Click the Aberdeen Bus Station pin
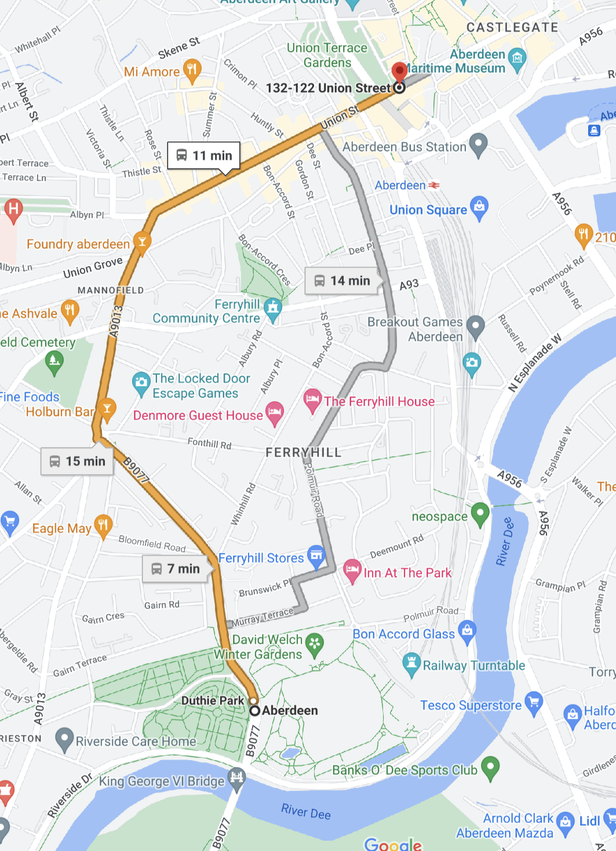Image resolution: width=616 pixels, height=851 pixels. 478,145
